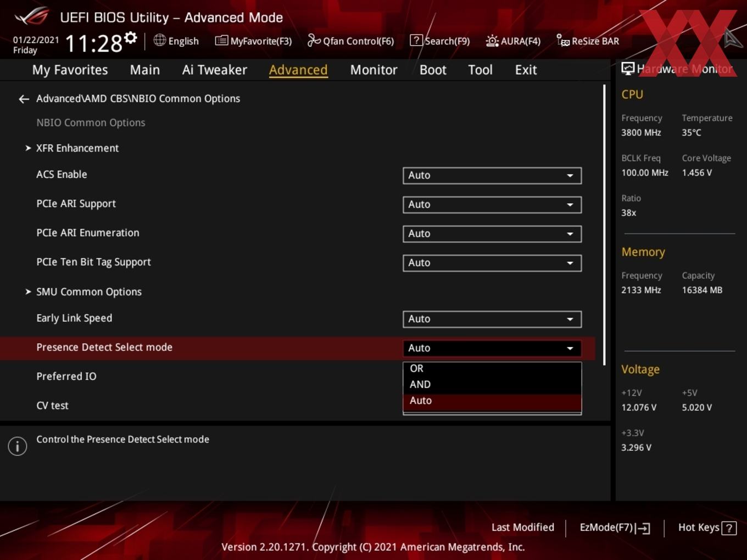
Task: Collapse Presence Detect Select mode dropdown
Action: (x=492, y=348)
